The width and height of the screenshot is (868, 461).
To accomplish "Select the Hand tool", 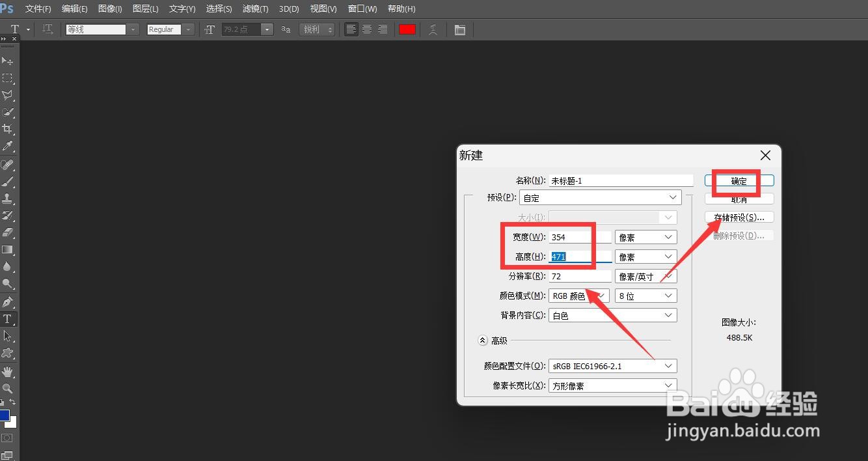I will click(8, 372).
